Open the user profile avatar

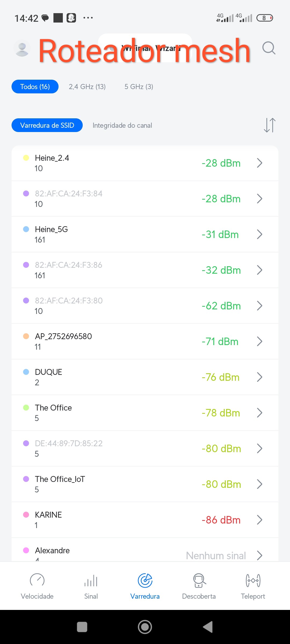(22, 48)
